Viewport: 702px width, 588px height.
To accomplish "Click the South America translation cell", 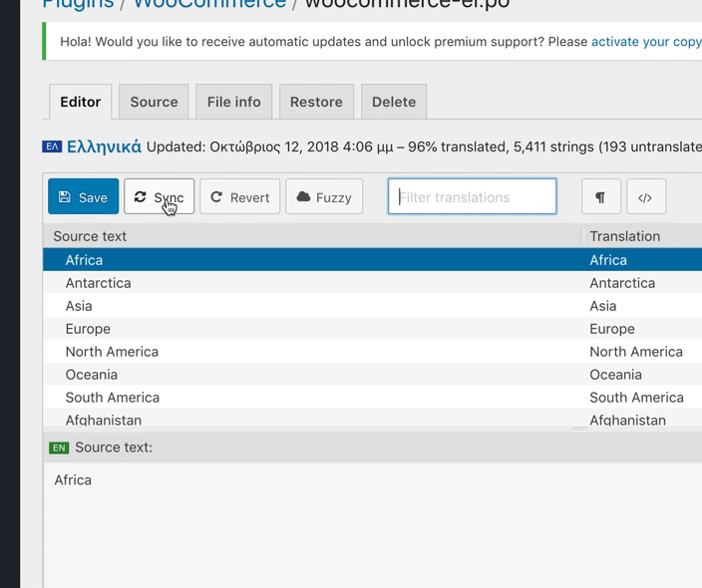I will [643, 397].
